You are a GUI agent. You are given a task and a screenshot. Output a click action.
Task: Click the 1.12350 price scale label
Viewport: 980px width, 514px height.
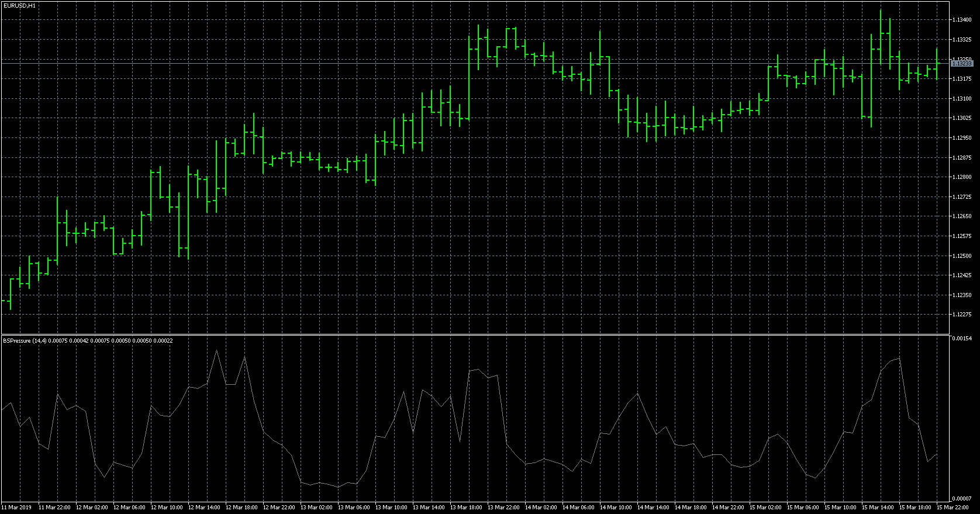coord(962,295)
